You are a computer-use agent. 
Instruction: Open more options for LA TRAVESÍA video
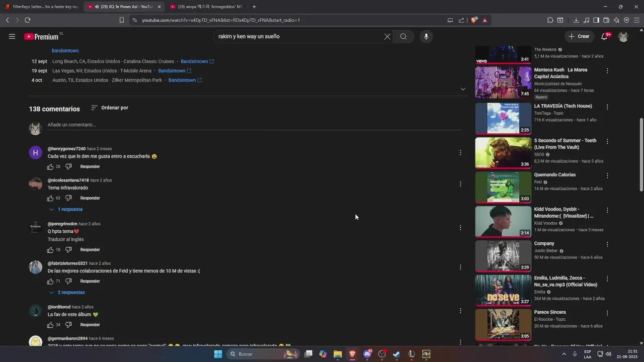point(607,107)
